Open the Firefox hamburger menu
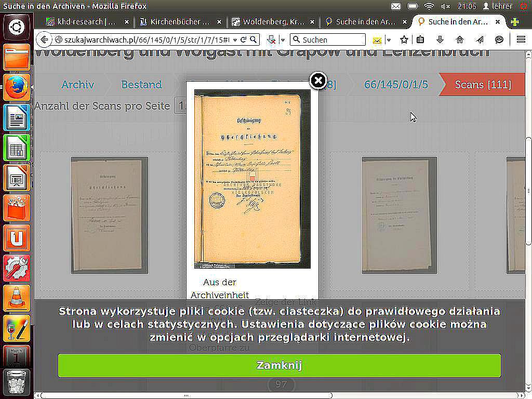Screen dimensions: 532x399 [521, 39]
